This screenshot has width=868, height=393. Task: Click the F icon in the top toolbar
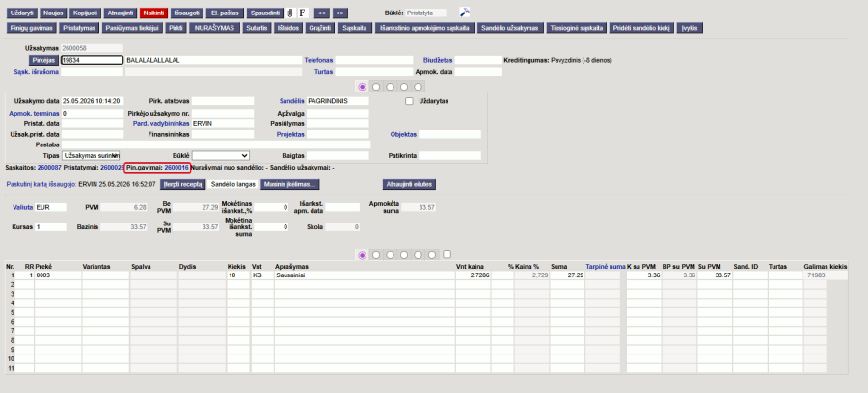coord(302,13)
